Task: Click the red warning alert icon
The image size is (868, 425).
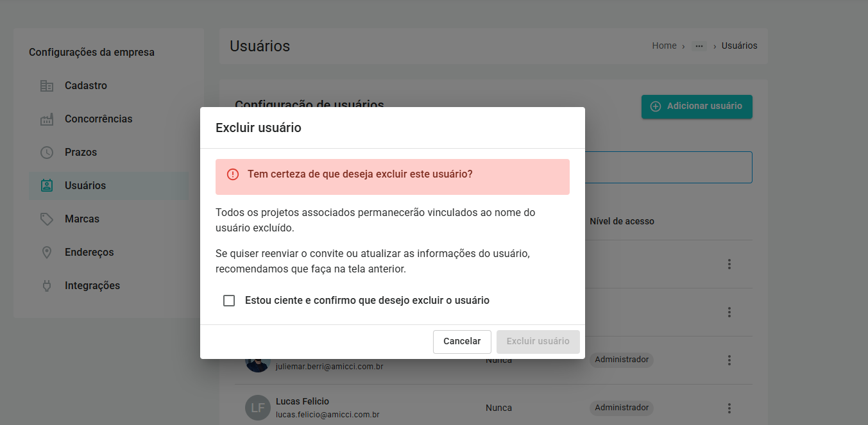Action: point(233,174)
